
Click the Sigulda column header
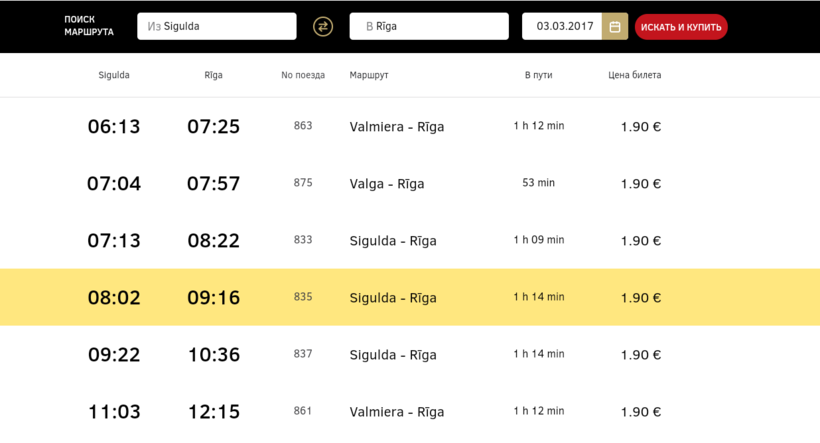pos(114,75)
